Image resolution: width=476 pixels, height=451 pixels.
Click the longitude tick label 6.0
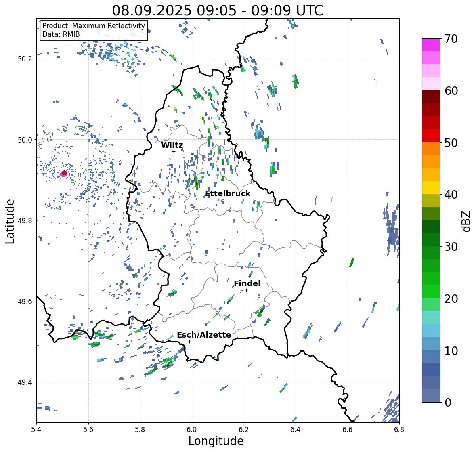[x=192, y=429]
